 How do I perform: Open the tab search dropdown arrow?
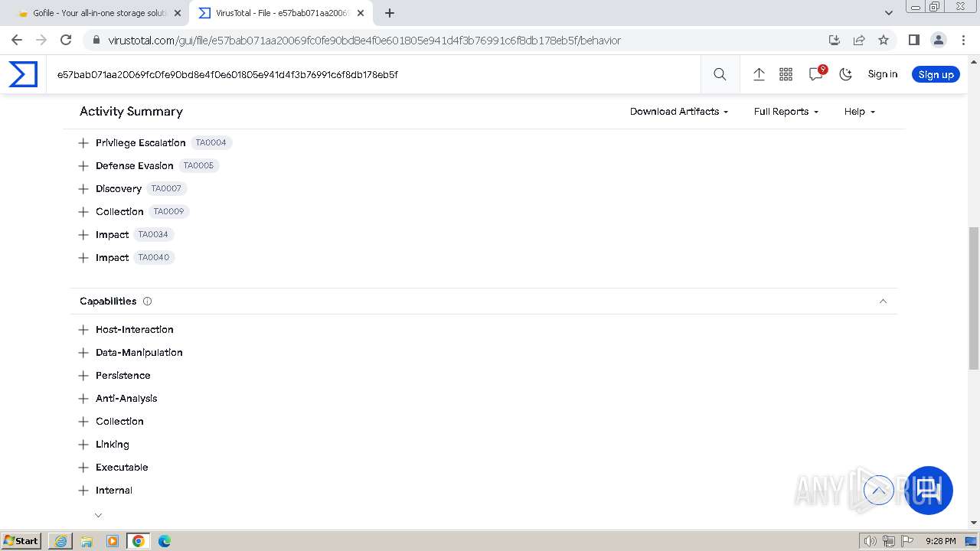889,13
